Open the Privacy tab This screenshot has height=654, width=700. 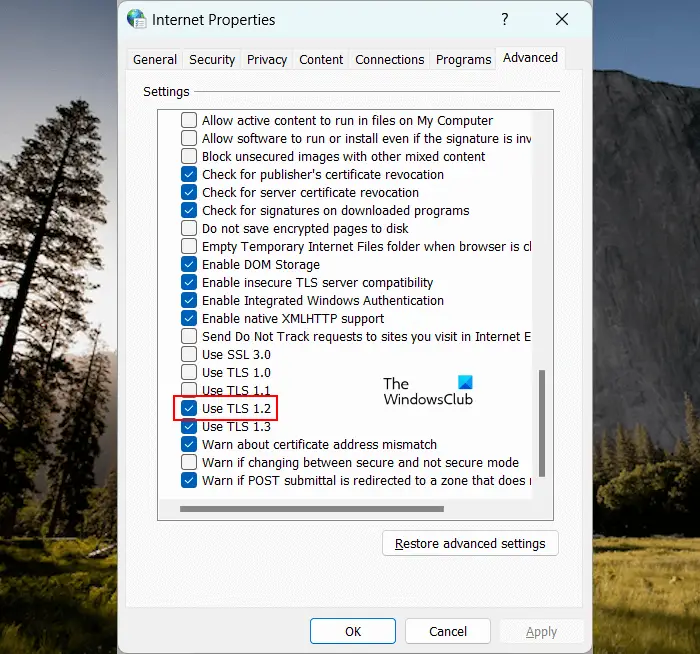pyautogui.click(x=267, y=59)
